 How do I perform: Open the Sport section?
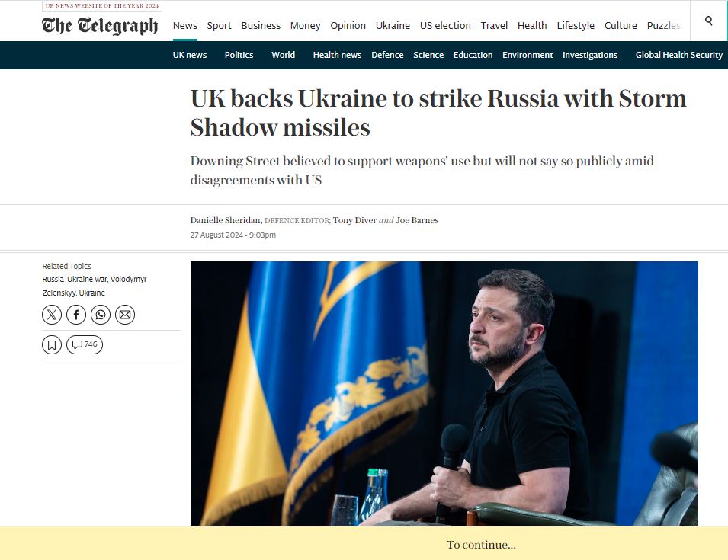219,25
